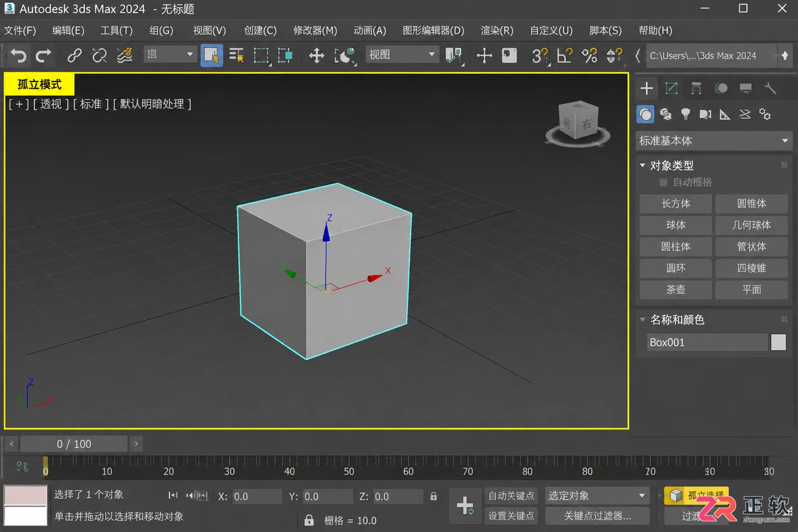798x532 pixels.
Task: Select the Cameras category icon
Action: pyautogui.click(x=705, y=114)
